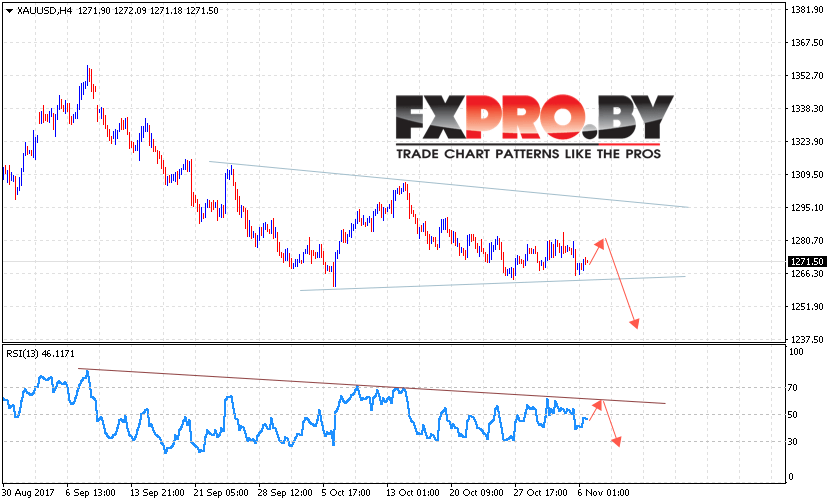
Task: Click the red downward forecast arrow on the price chart
Action: pyautogui.click(x=622, y=283)
